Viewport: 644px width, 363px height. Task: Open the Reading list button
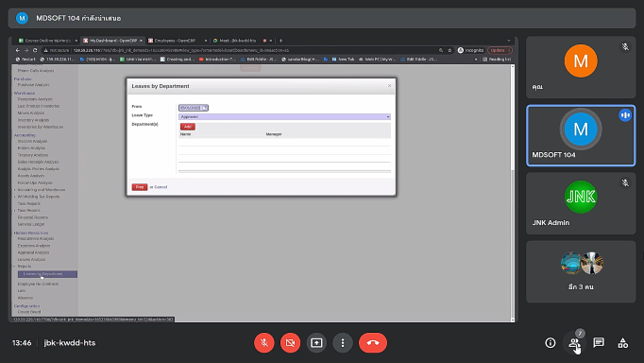click(x=497, y=60)
